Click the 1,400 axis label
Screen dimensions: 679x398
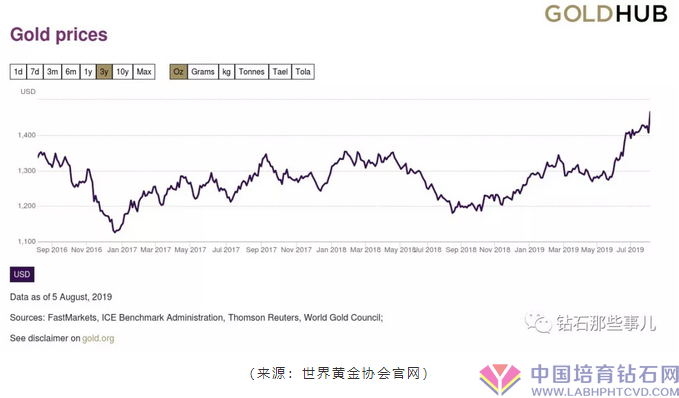26,135
